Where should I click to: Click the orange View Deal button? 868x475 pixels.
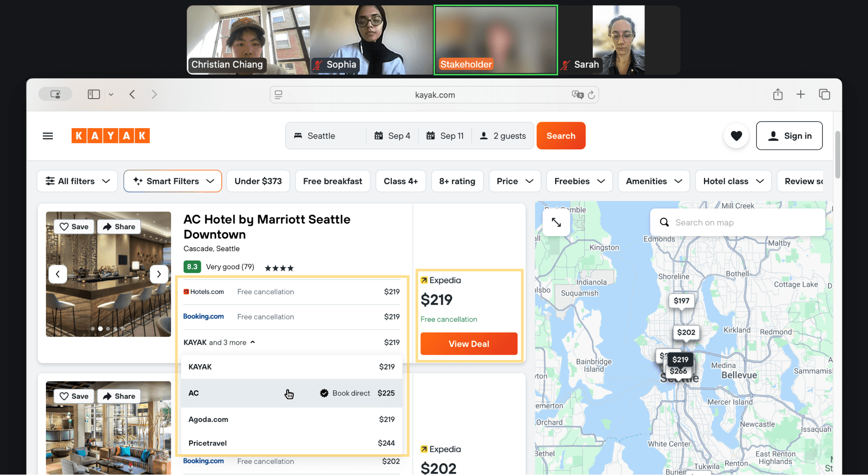click(469, 344)
